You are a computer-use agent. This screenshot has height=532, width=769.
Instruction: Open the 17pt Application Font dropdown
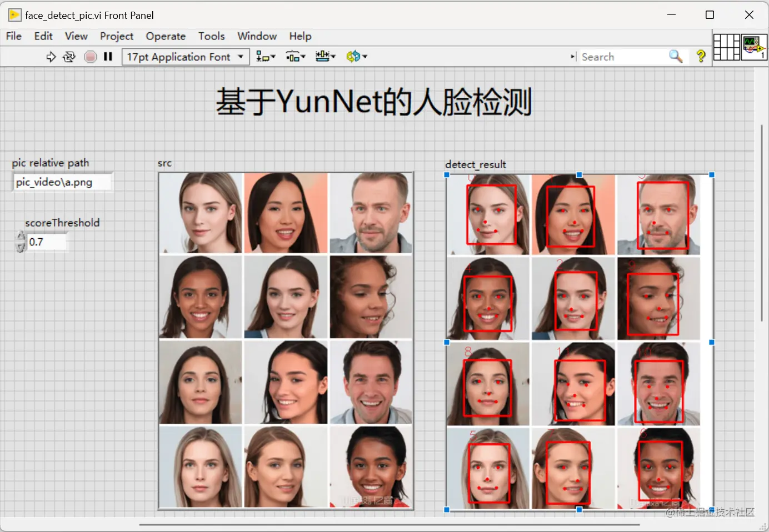pos(240,56)
